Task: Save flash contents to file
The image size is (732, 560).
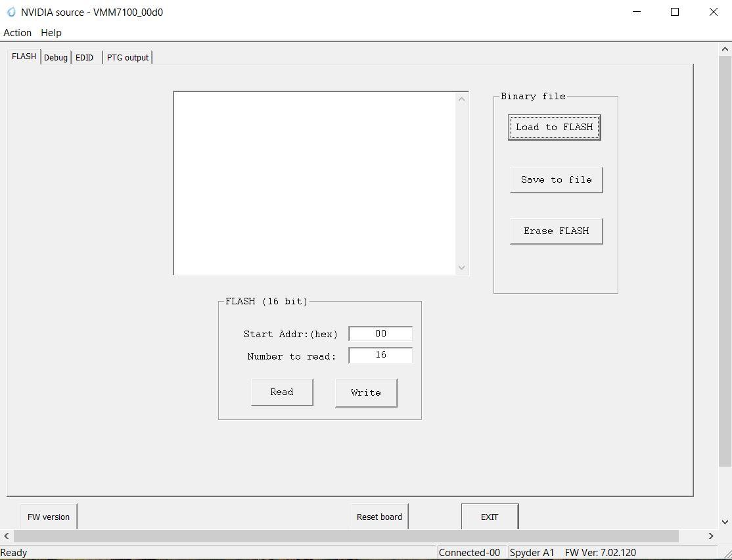Action: (x=555, y=179)
